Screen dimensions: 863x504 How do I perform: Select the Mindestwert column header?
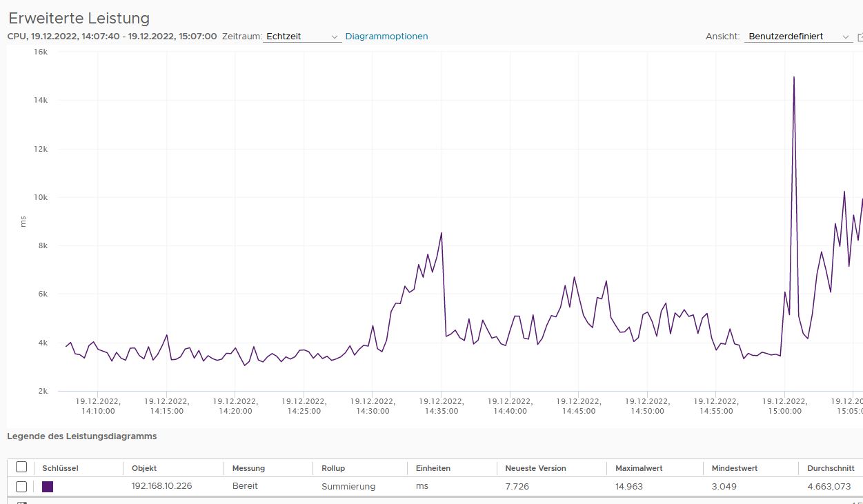735,468
